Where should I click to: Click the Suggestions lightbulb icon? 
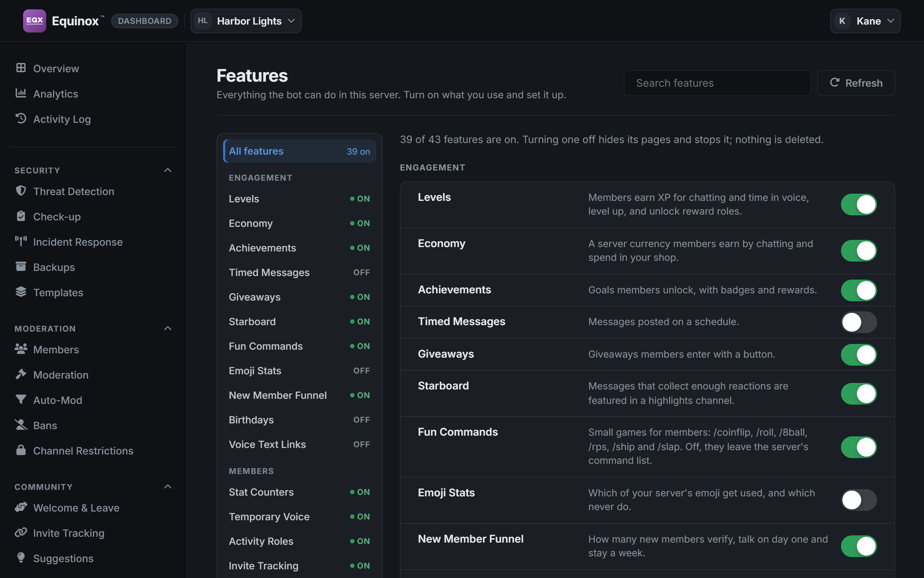[21, 558]
